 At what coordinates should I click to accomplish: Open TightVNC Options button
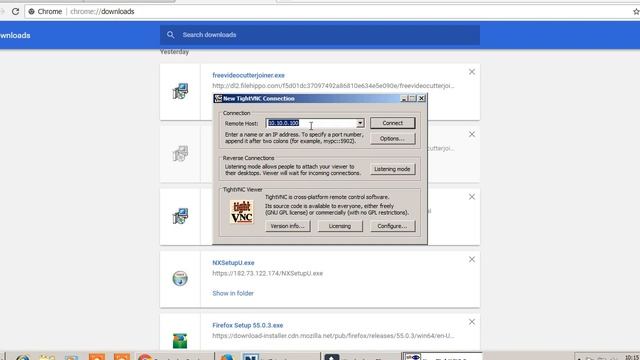click(x=392, y=138)
